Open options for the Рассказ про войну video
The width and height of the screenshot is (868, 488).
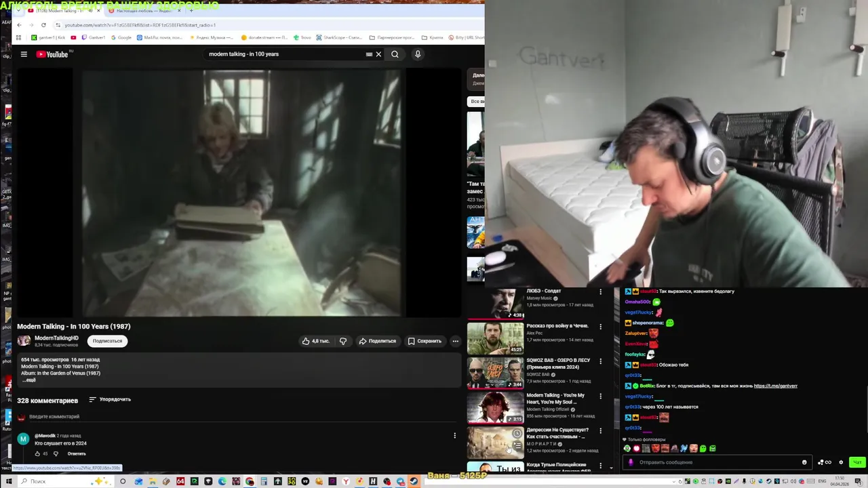[600, 327]
